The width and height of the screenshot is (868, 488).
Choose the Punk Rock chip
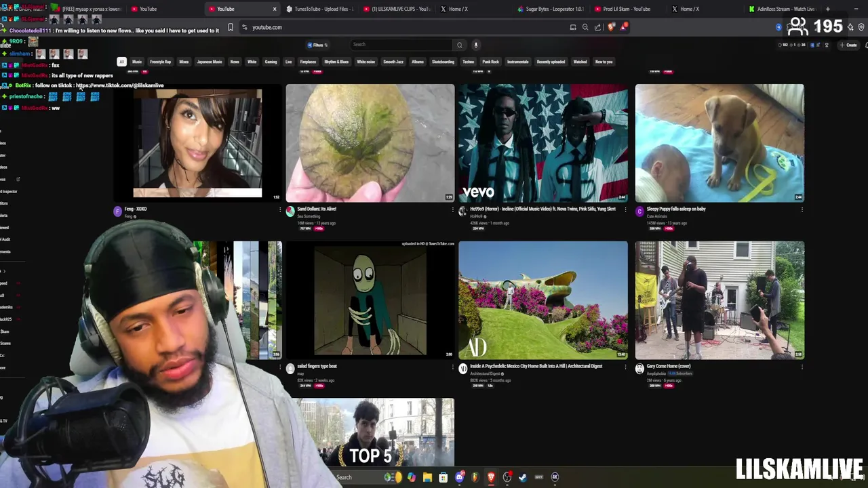coord(490,62)
